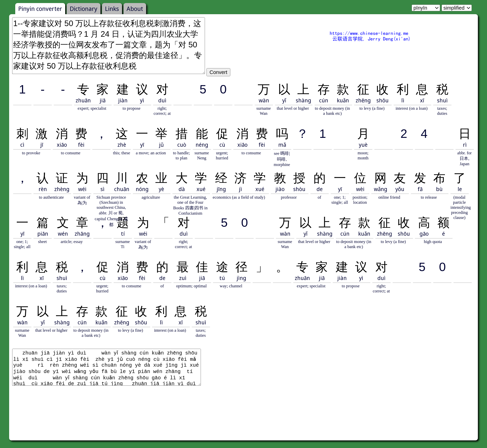The width and height of the screenshot is (487, 448).
Task: Click the character 径 with pinyin jìng
Action: (x=241, y=267)
